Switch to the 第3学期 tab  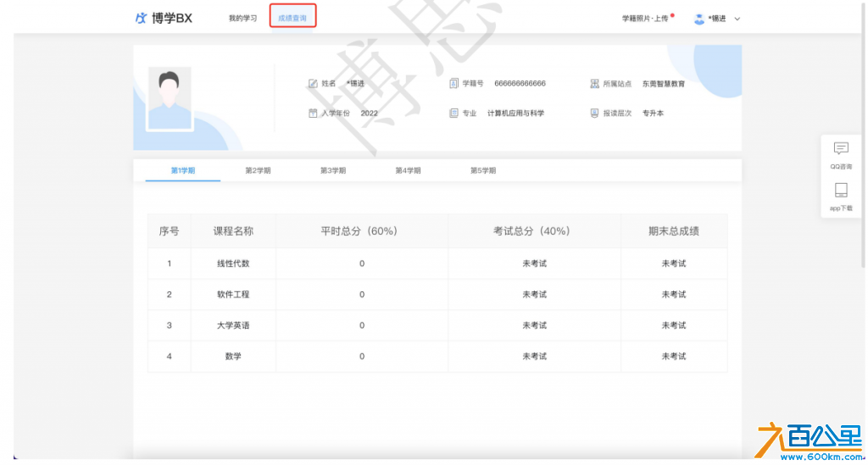point(332,170)
